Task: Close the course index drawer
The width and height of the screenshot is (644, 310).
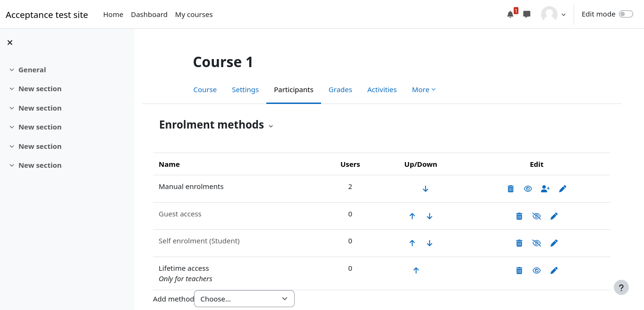Action: pyautogui.click(x=10, y=43)
